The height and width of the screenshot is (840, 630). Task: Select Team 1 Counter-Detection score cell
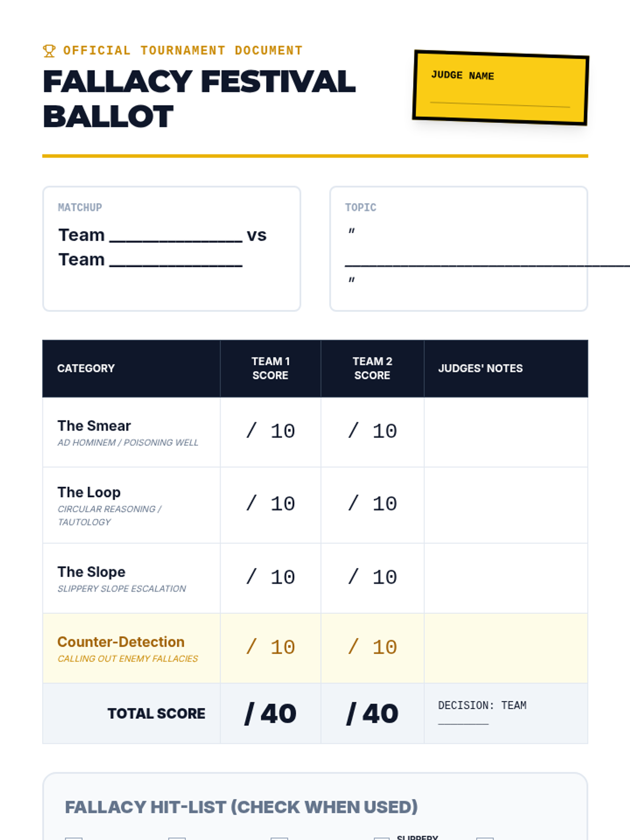(270, 648)
